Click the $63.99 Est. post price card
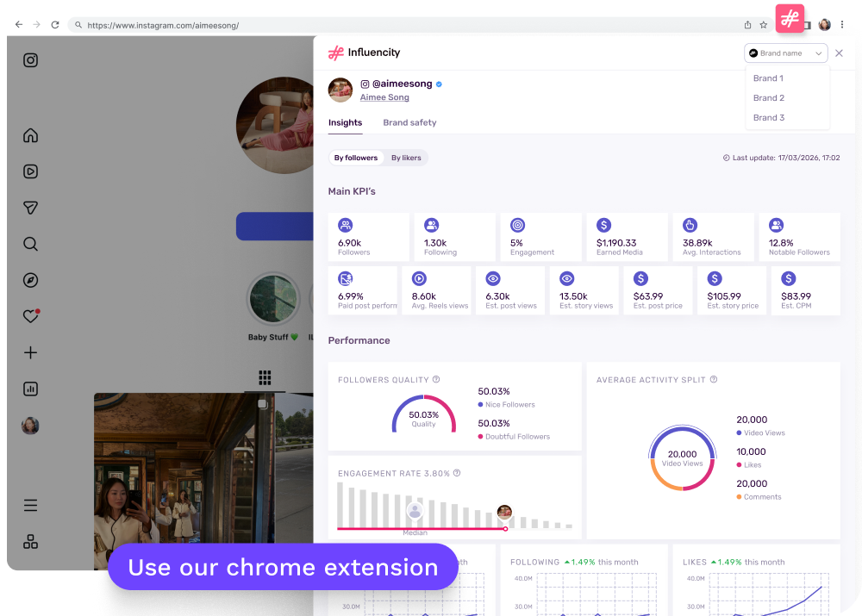This screenshot has height=616, width=862. [x=658, y=290]
